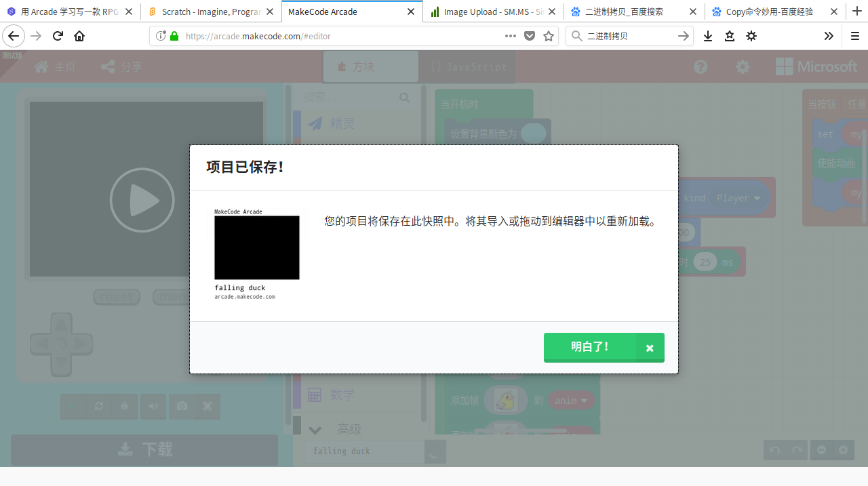Open the bookmarks library icon
The image size is (868, 486).
tap(730, 36)
